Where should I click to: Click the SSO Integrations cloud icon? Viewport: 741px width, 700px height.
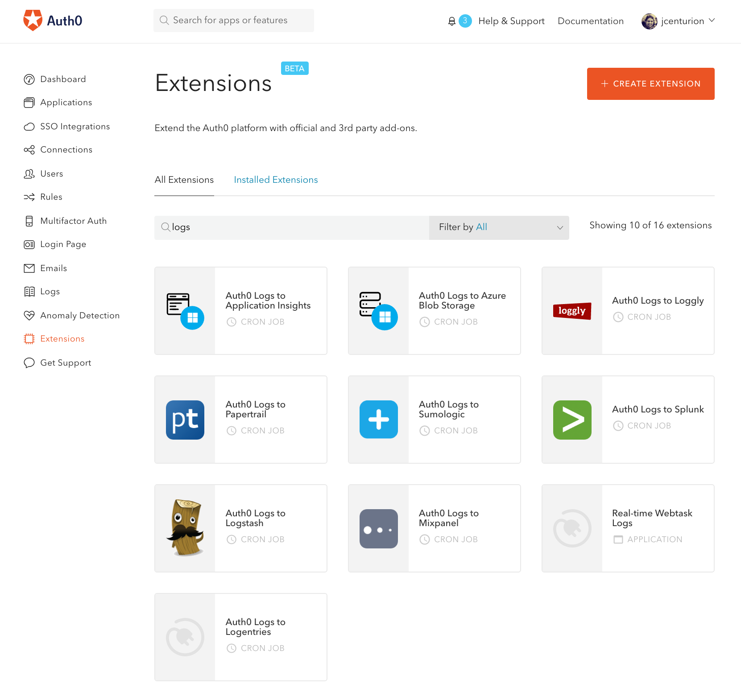[x=29, y=127]
